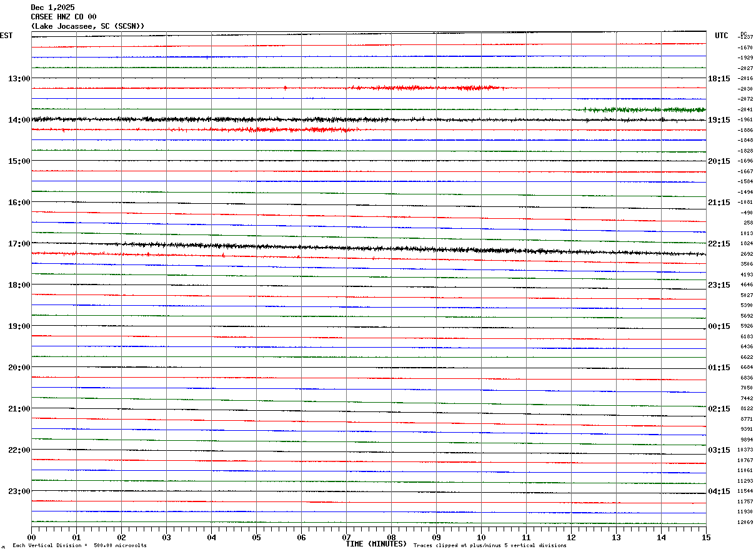The height and width of the screenshot is (554, 756).
Task: Select the '21:00' EST time label
Action: (19, 409)
